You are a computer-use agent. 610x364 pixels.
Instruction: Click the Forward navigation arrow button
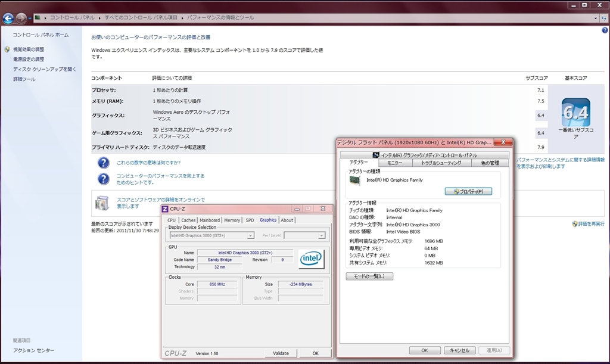[x=21, y=18]
